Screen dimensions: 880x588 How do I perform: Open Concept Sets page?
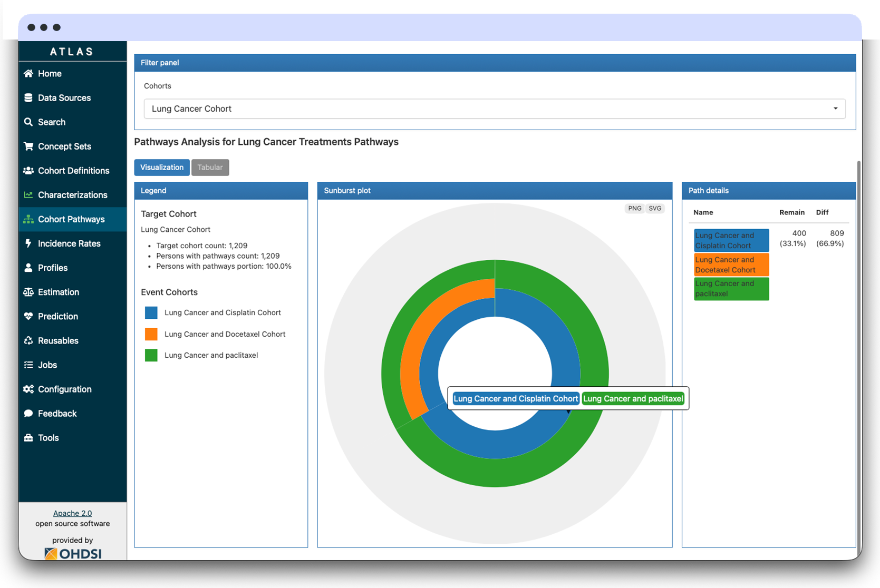(x=73, y=146)
